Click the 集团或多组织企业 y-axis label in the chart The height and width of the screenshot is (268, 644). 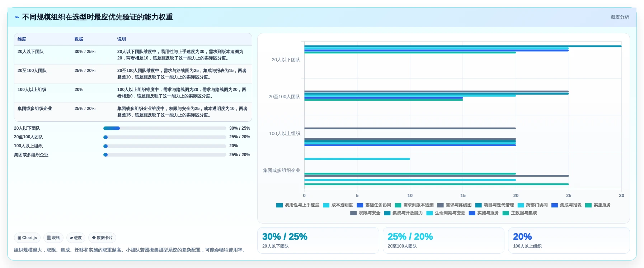coord(282,171)
